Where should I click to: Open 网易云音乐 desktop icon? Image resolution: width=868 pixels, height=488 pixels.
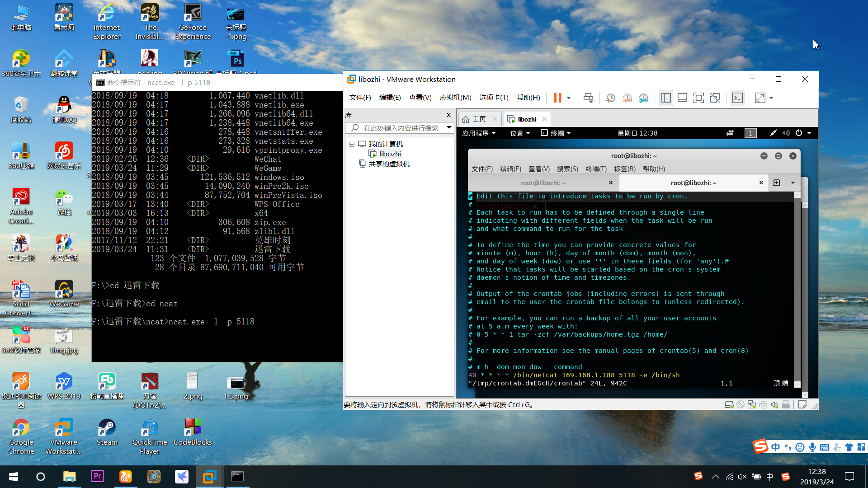tap(64, 155)
